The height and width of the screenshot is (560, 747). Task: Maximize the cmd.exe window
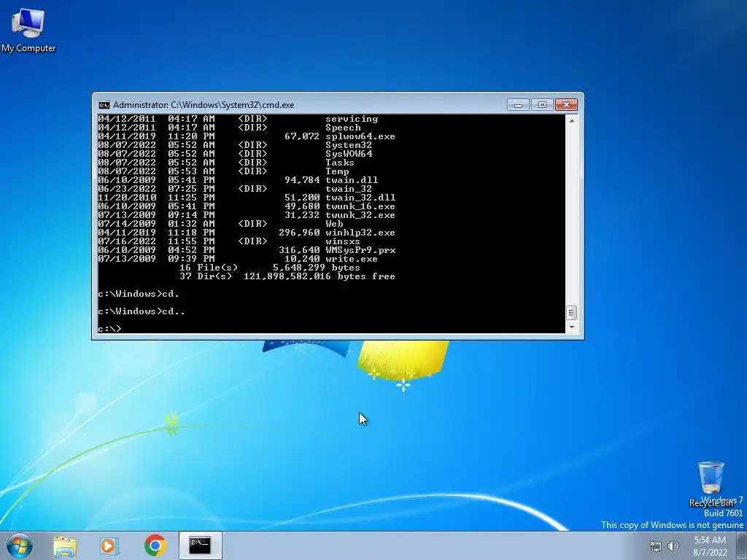click(542, 105)
